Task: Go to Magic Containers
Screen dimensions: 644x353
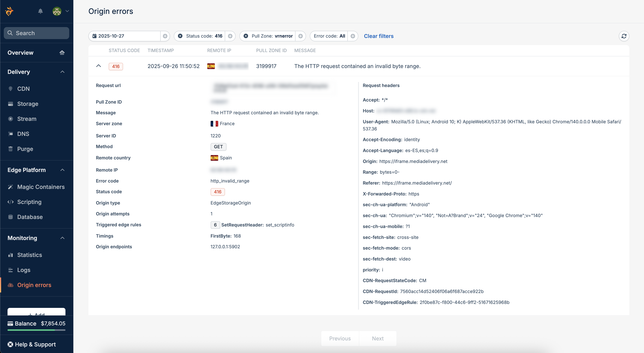Action: 41,187
